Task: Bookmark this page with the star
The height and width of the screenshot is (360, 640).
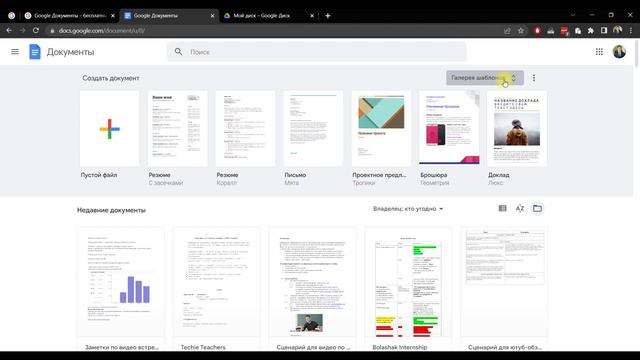Action: coord(521,31)
